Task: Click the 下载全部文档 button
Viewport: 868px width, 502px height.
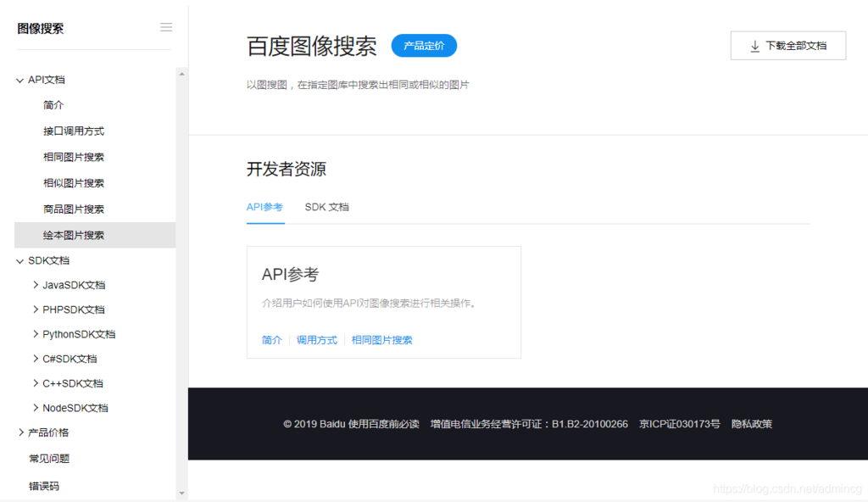Action: coord(788,46)
